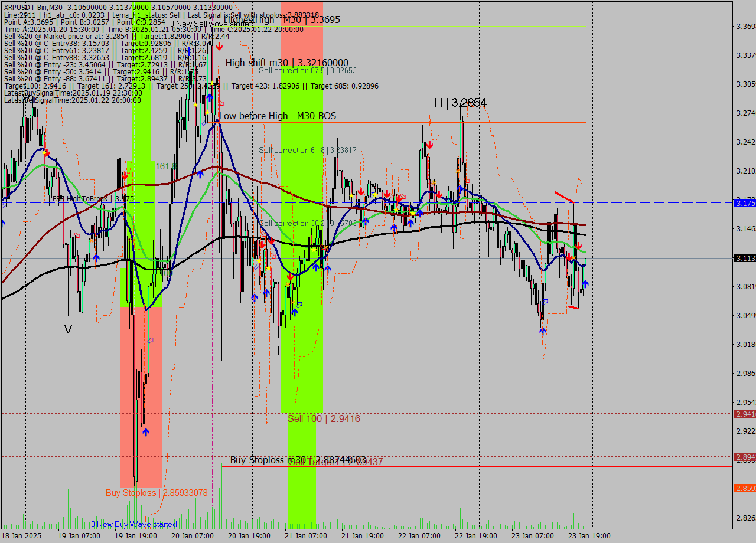Click the orange 2.859 price tag
Image resolution: width=756 pixels, height=543 pixels.
click(x=744, y=488)
